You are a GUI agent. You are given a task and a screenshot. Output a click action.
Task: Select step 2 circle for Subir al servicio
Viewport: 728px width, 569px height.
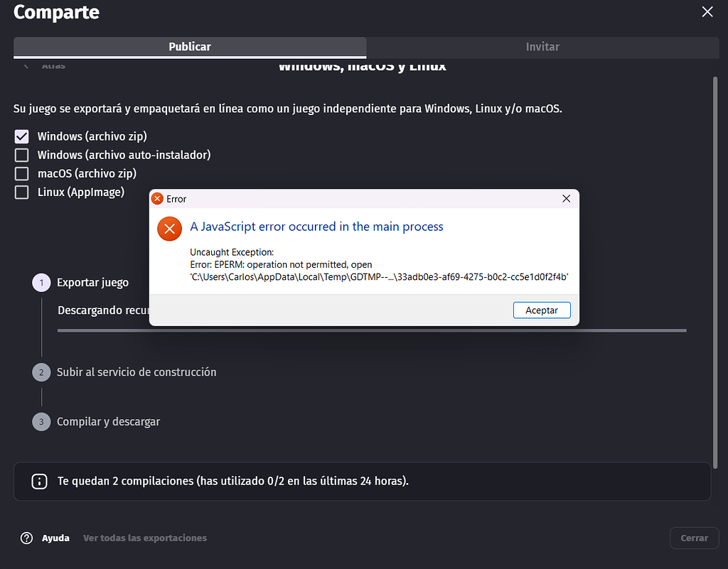(41, 372)
